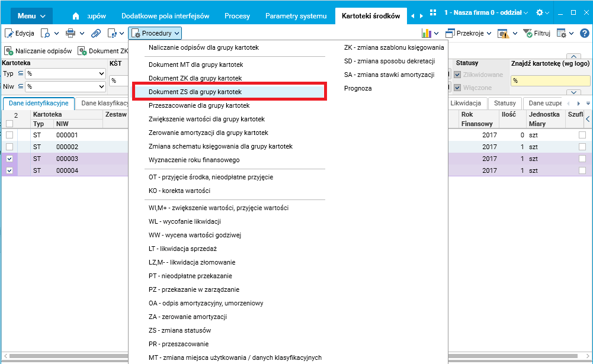Open the company branch selector dropdown

tap(486, 12)
